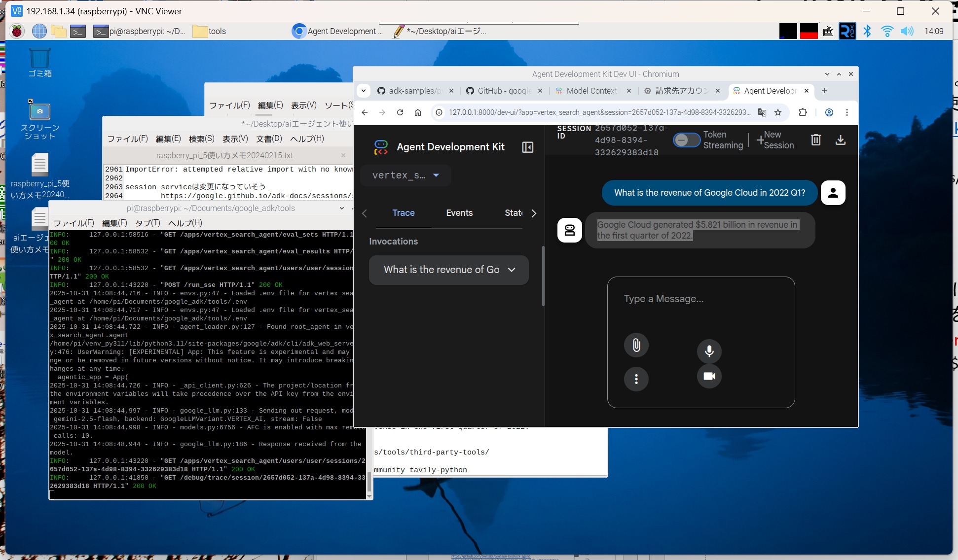The width and height of the screenshot is (958, 560).
Task: Click the attach file paperclip icon
Action: click(x=636, y=345)
